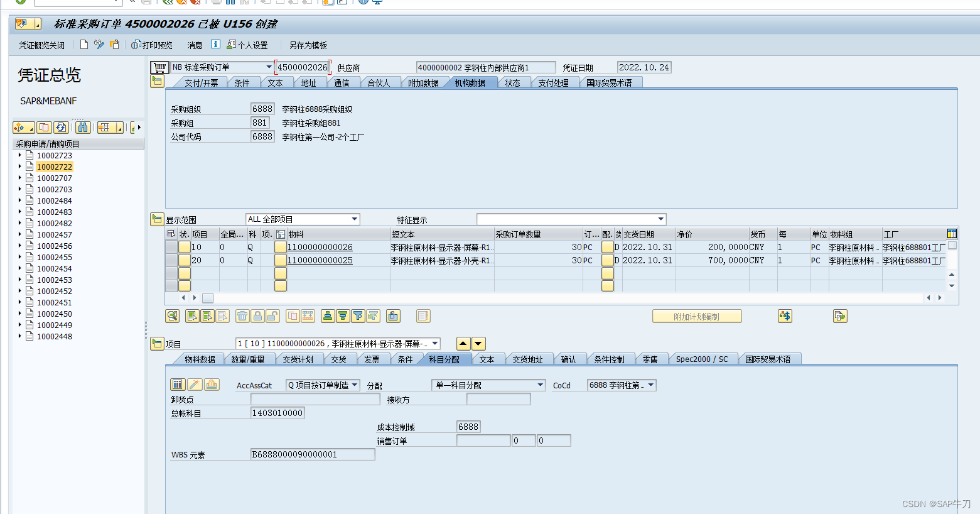Click 凭证概览关闭 button

tap(41, 45)
